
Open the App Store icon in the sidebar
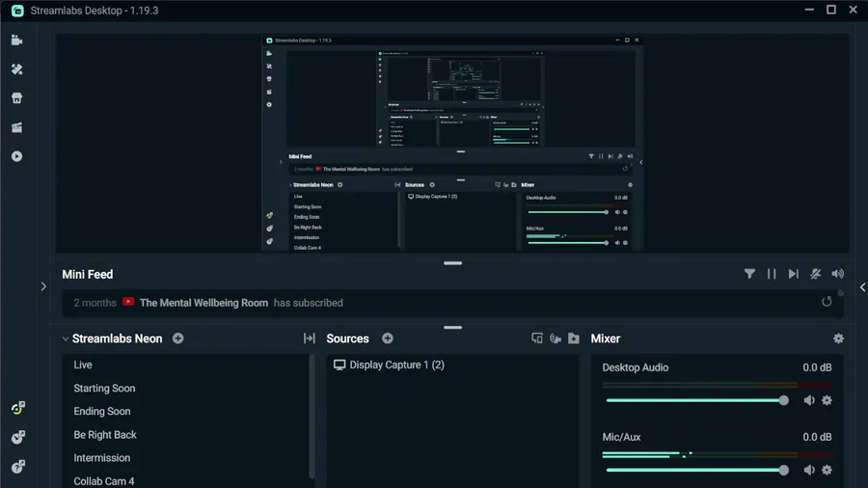(16, 98)
